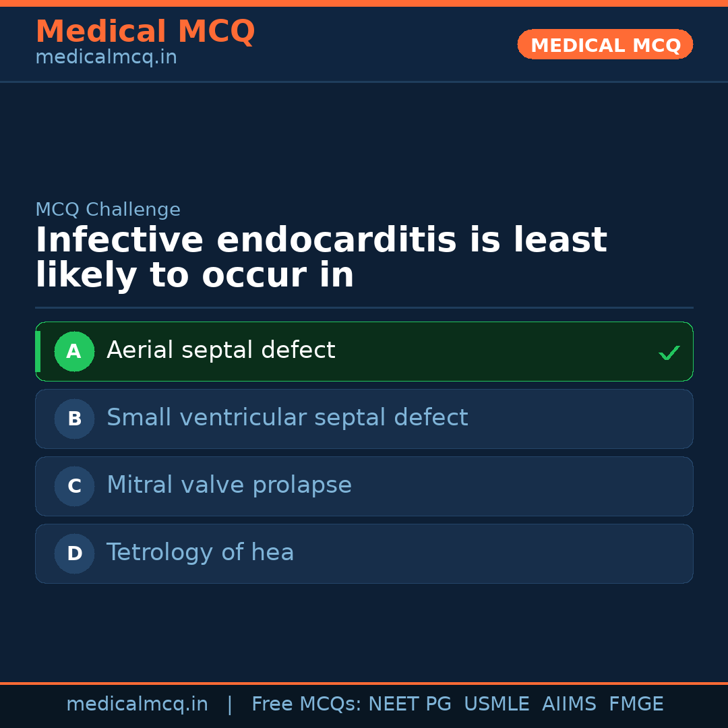
Task: Click 'Free MCQs:' text in footer
Action: click(306, 704)
